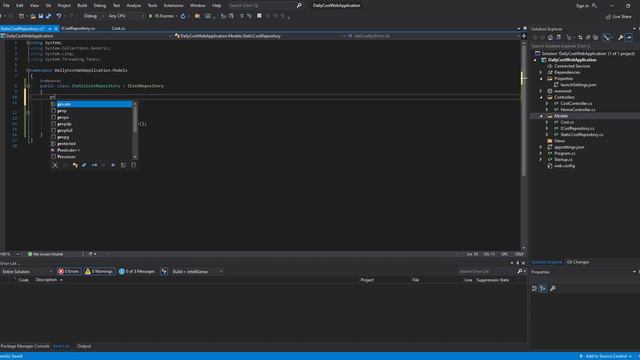Click the Open File toolbar icon

click(33, 16)
